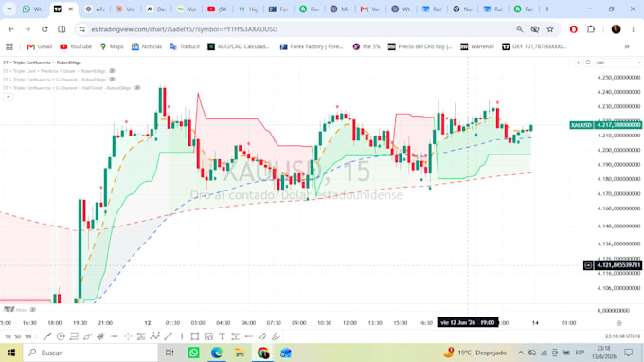The image size is (644, 362).
Task: Open browser zoom magnifier in address bar
Action: point(520,29)
